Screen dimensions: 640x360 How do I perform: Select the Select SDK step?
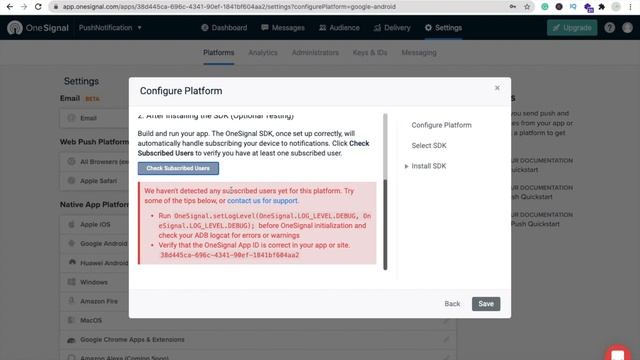pos(429,145)
